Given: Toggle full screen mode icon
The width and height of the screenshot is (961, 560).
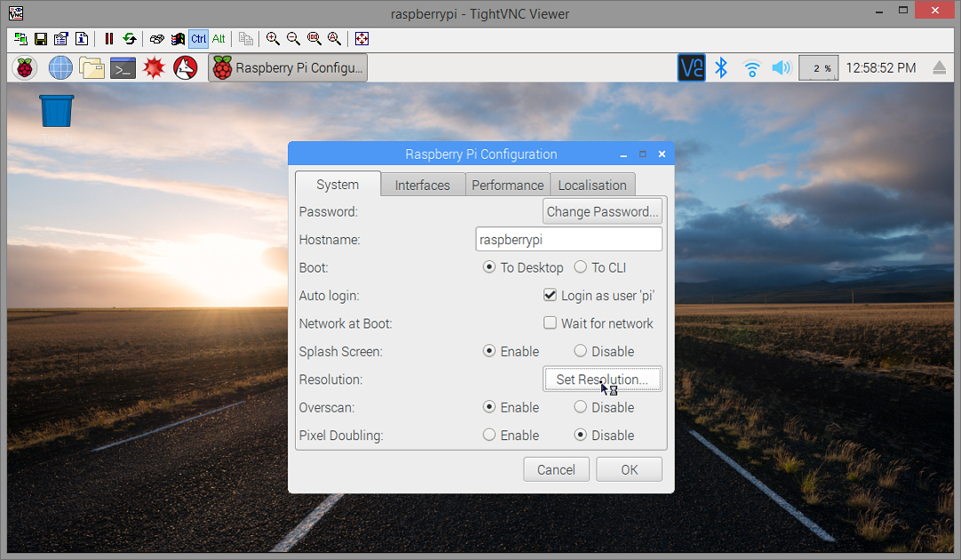Looking at the screenshot, I should [x=361, y=39].
